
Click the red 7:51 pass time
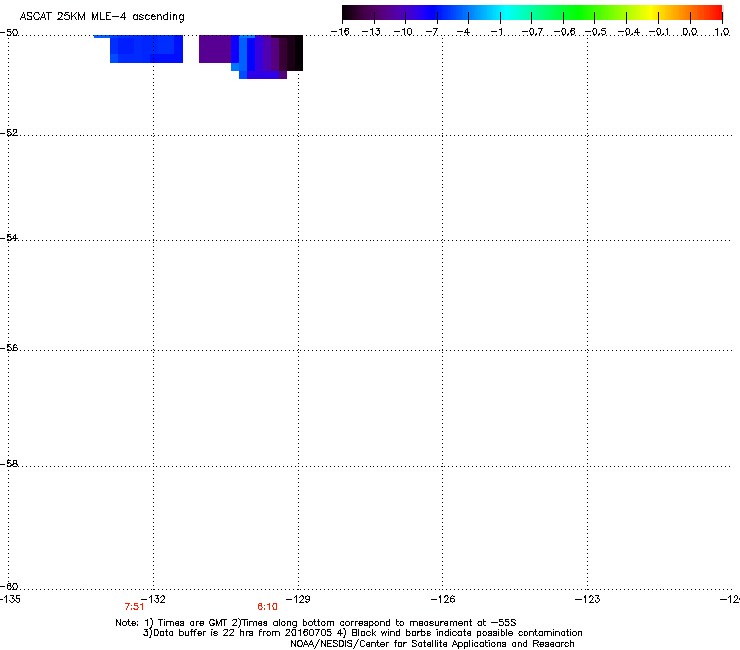135,607
